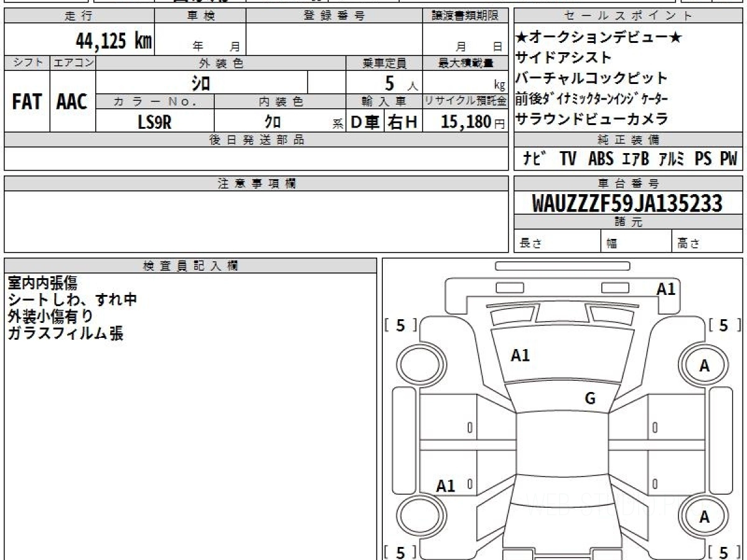The image size is (747, 560).
Task: Click the アルミ wheels label
Action: [672, 159]
